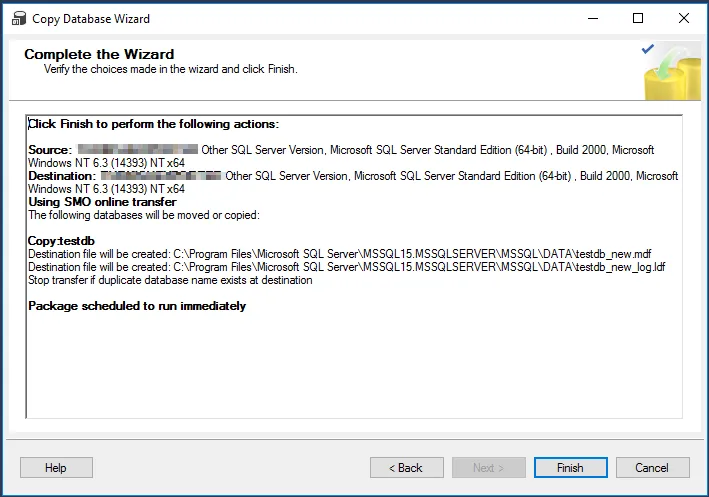Select the "Using SMO online transfer" line
This screenshot has height=497, width=709.
coord(102,202)
